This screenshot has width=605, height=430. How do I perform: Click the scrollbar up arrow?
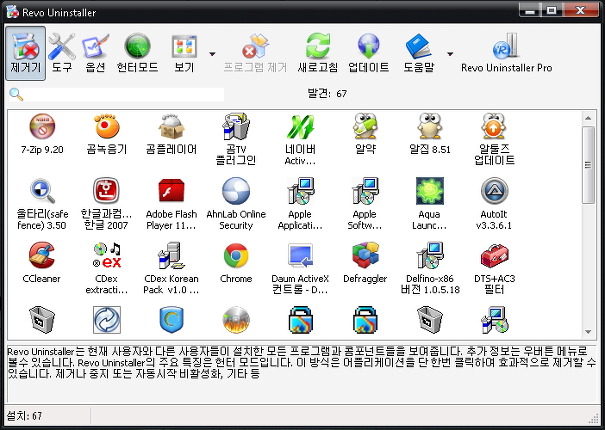[588, 118]
